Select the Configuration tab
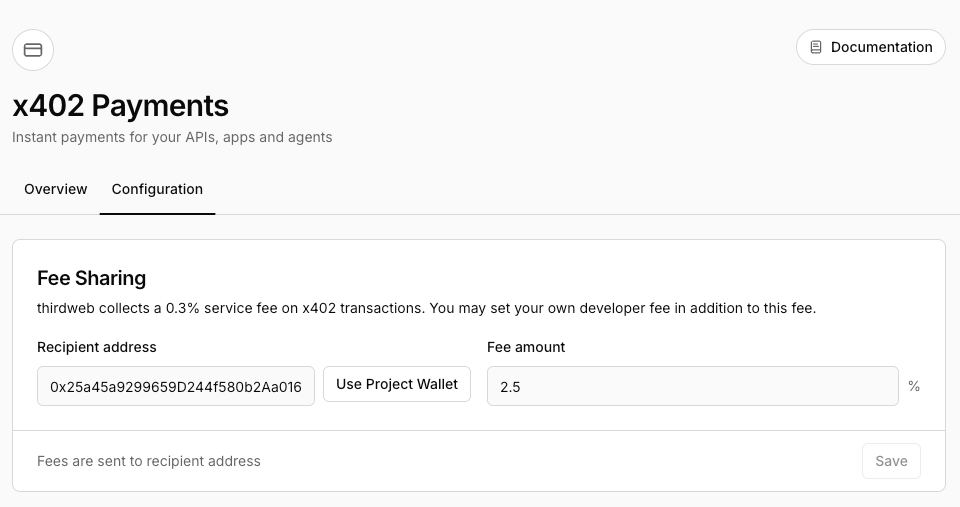The width and height of the screenshot is (960, 507). (157, 189)
